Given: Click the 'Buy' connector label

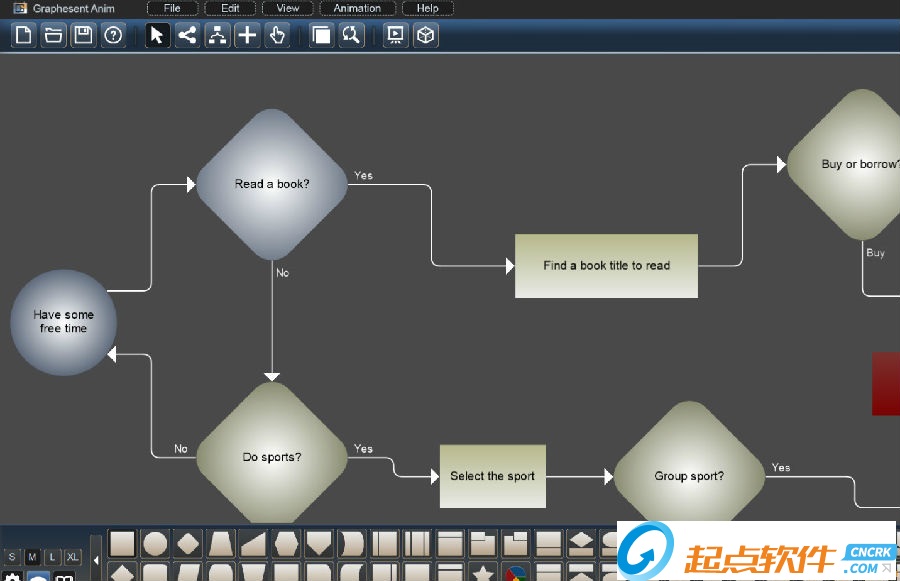Looking at the screenshot, I should click(x=875, y=253).
